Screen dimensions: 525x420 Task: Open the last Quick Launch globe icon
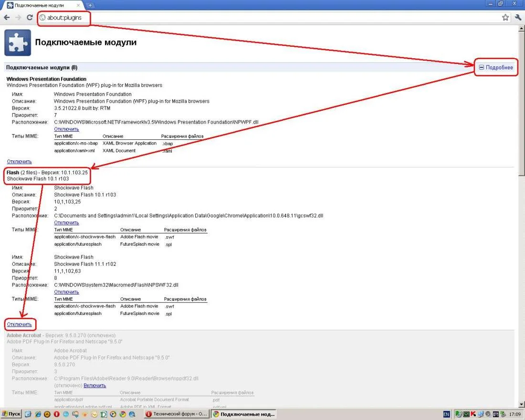132,414
